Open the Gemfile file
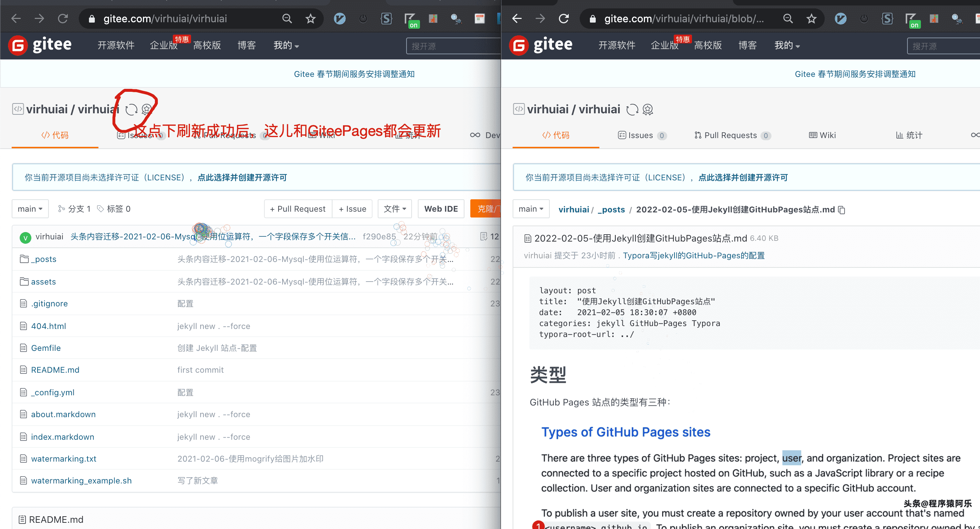980x529 pixels. click(46, 348)
